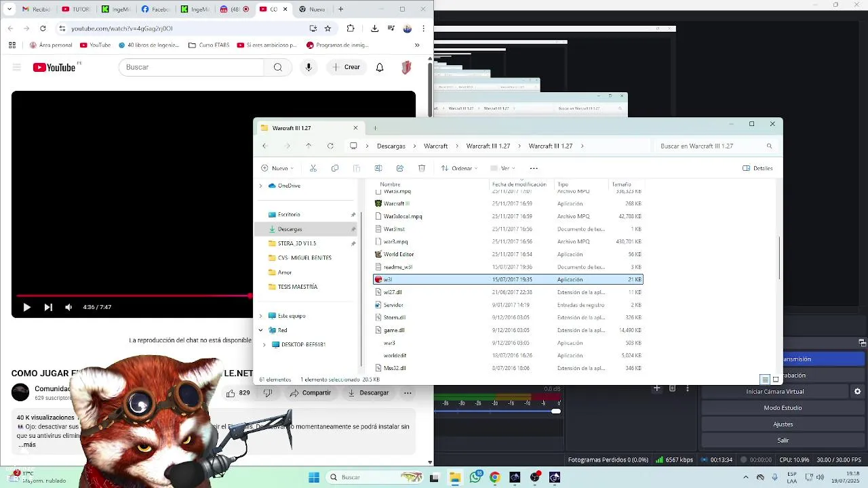Screen dimensions: 868x488
Task: Click Iniciar Cámara Virtual in OBS
Action: [x=774, y=392]
